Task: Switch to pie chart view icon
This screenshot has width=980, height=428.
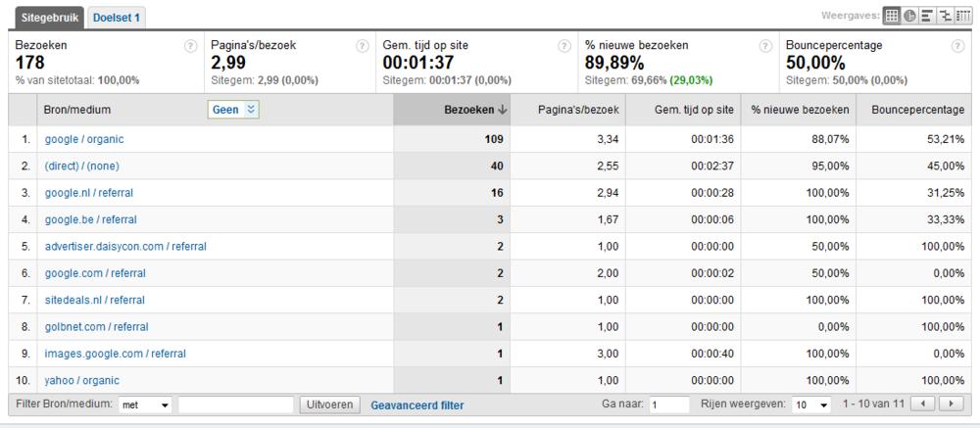Action: [x=909, y=17]
